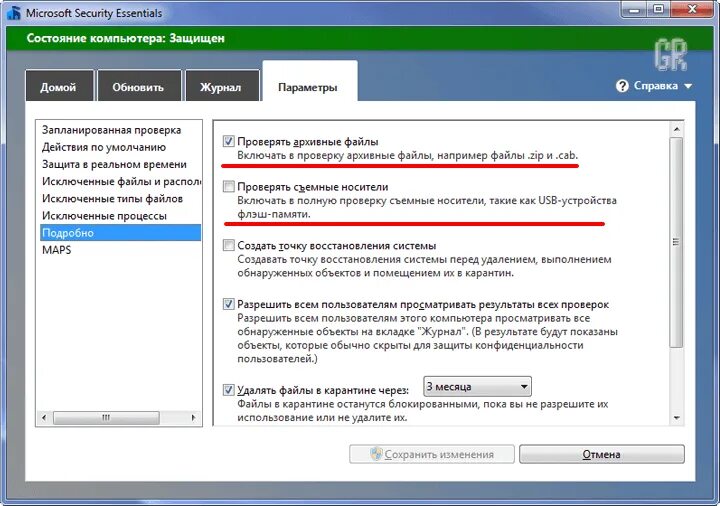Viewport: 720px width, 506px height.
Task: Click the settings pane scroll down arrow
Action: pyautogui.click(x=676, y=418)
